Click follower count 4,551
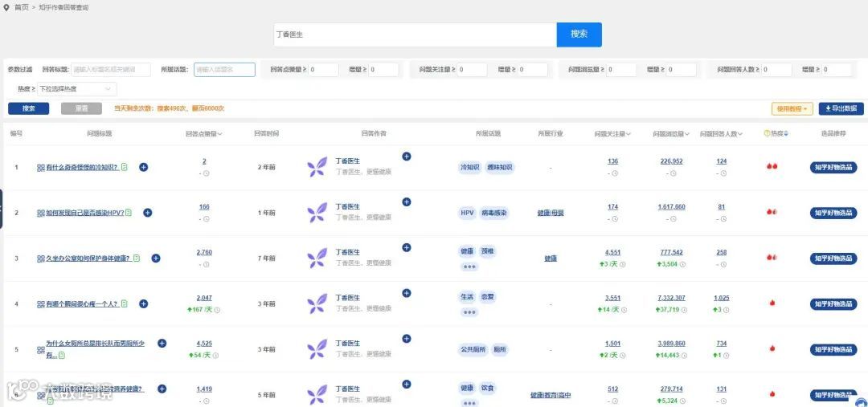 [x=612, y=252]
